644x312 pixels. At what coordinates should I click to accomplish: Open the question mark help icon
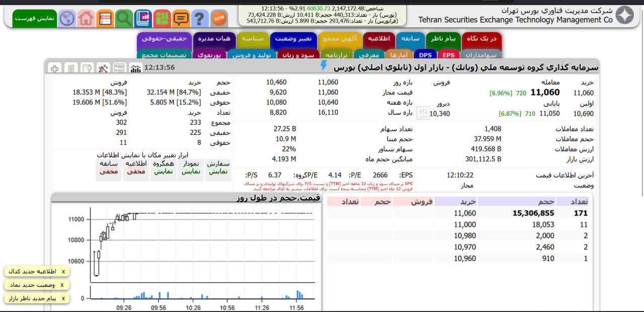click(x=200, y=19)
